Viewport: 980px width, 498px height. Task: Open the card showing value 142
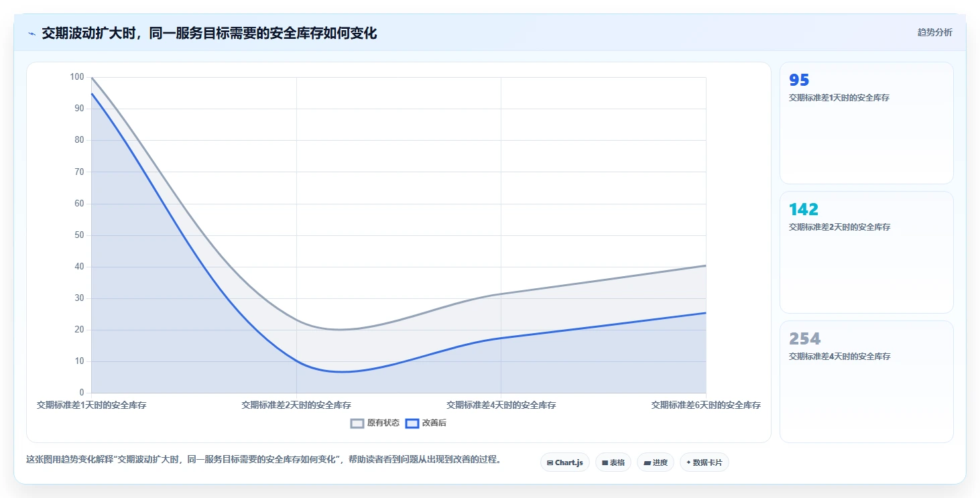866,252
